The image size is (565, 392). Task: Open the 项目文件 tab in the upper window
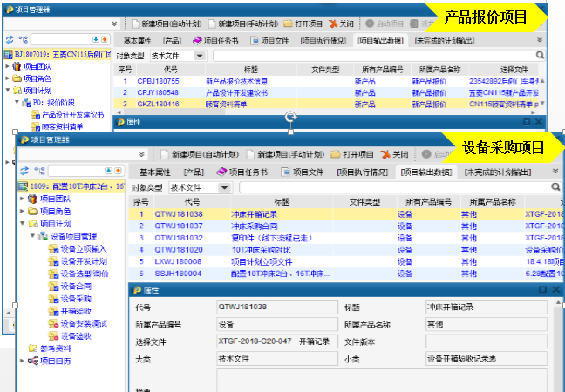(x=270, y=40)
